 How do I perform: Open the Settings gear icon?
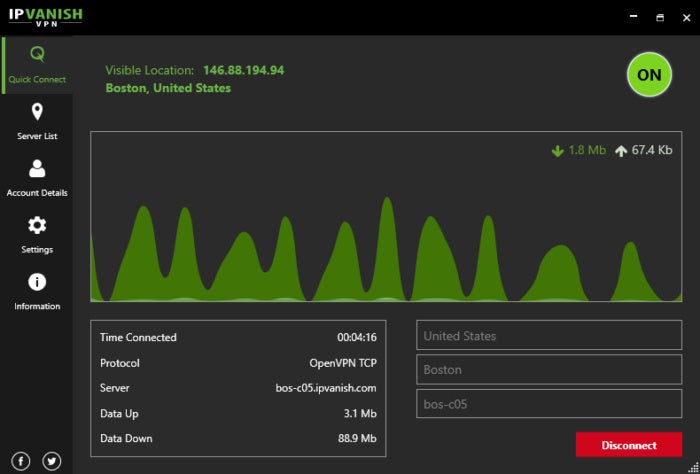(37, 225)
